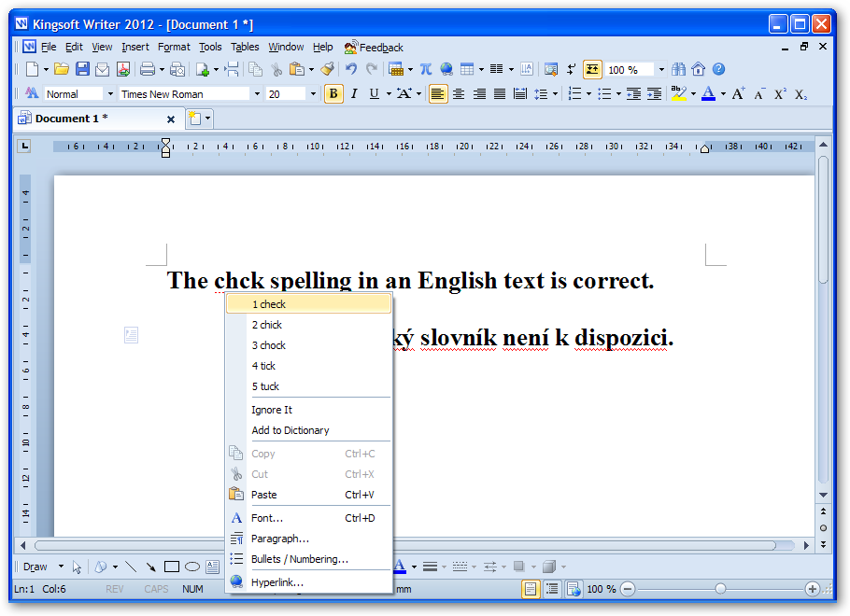850x616 pixels.
Task: Save the document with the floppy icon
Action: click(82, 69)
